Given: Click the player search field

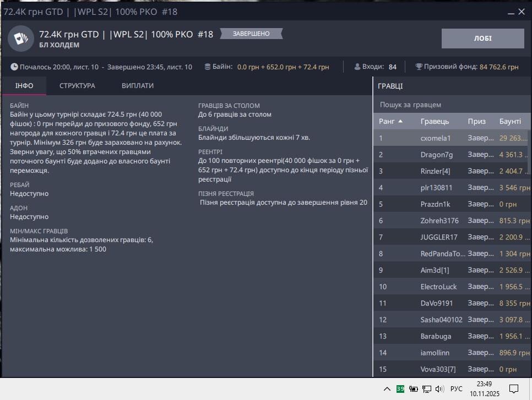Looking at the screenshot, I should (x=452, y=105).
